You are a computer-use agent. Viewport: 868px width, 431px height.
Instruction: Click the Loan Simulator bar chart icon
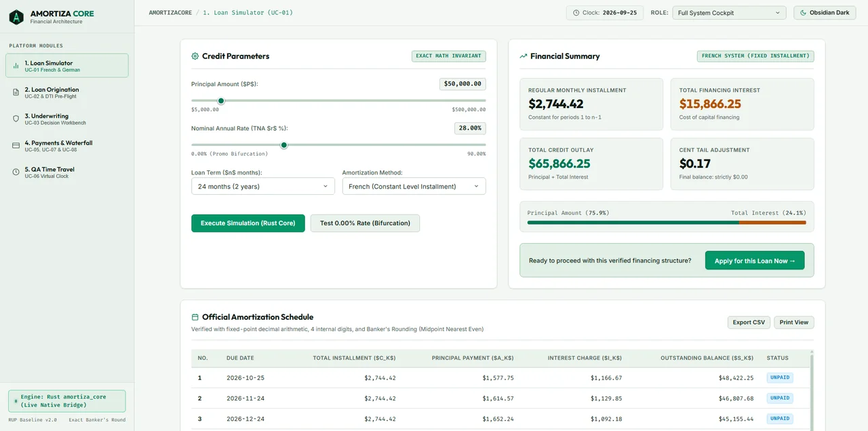[x=16, y=66]
